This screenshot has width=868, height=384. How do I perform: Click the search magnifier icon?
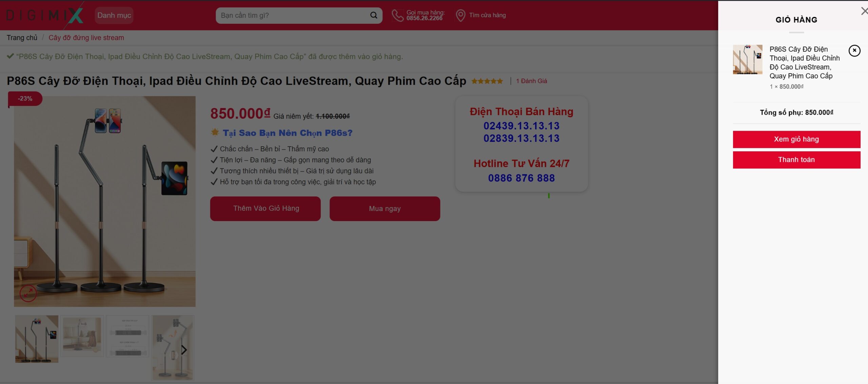[374, 15]
